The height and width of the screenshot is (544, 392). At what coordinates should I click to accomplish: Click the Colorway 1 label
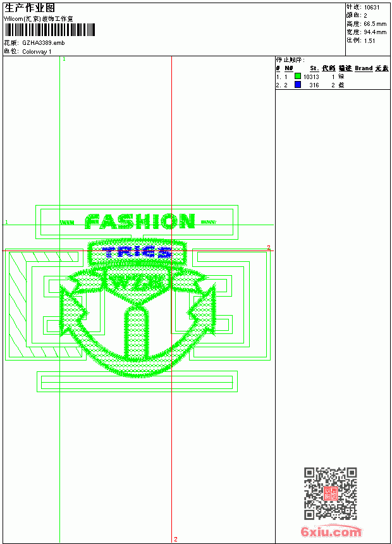pyautogui.click(x=37, y=52)
